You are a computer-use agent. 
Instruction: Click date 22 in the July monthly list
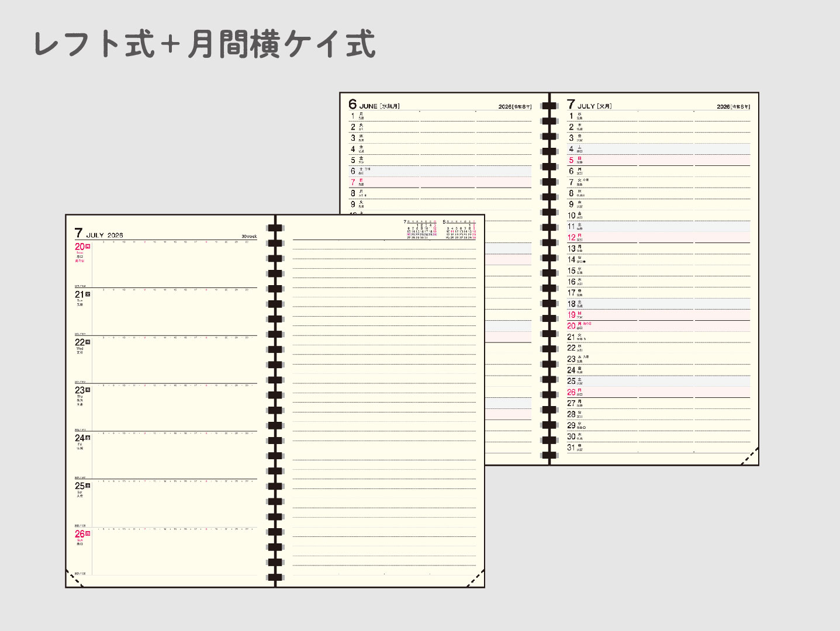571,348
